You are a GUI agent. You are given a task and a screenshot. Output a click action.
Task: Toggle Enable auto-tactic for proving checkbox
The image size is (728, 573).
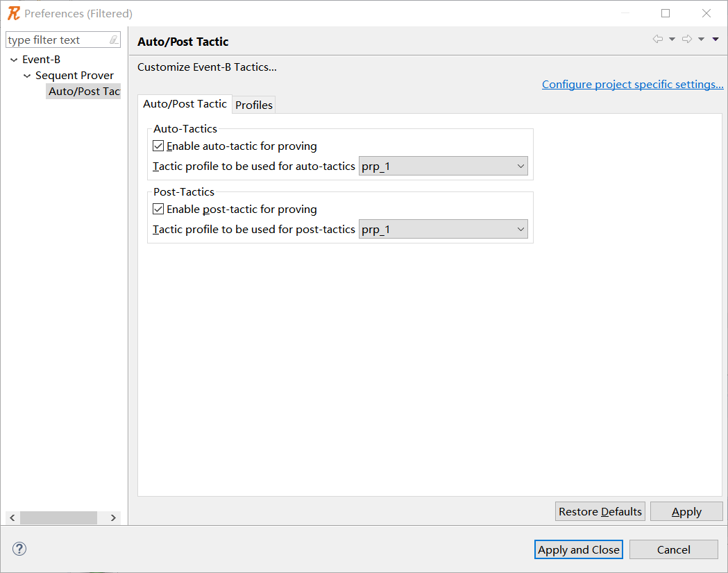point(158,146)
